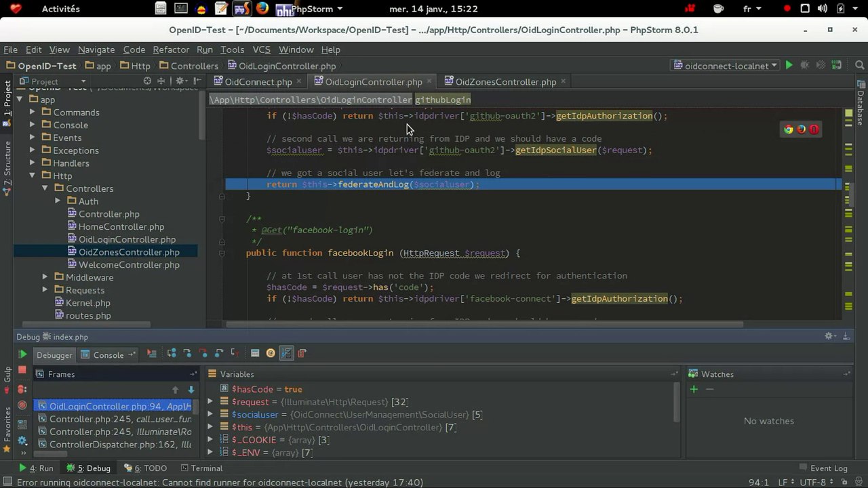Click Step Out icon in debugger toolbar
This screenshot has height=488, width=868.
click(218, 353)
